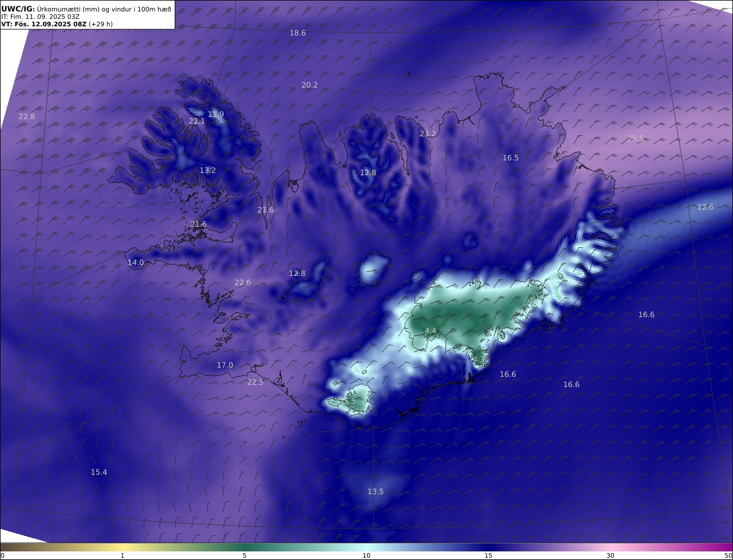This screenshot has height=560, width=733.
Task: Click the initial time line 'IT: Fim. 11. 09. 2025 03Z'
Action: point(40,17)
